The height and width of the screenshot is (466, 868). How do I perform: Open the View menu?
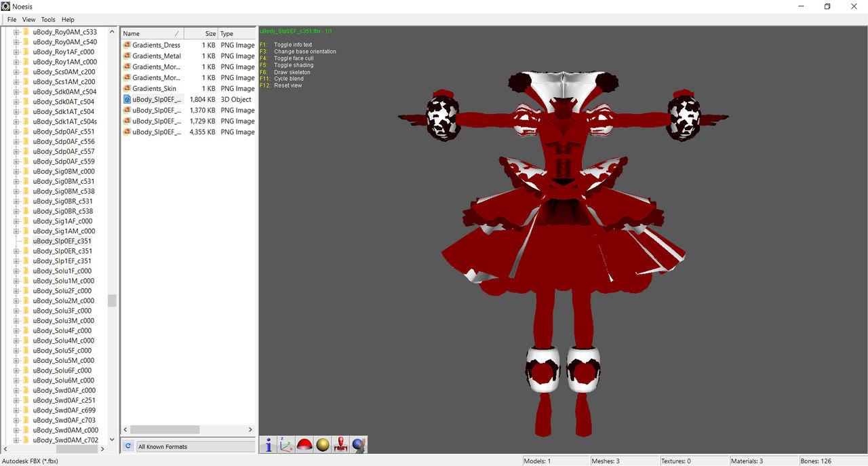(x=28, y=20)
